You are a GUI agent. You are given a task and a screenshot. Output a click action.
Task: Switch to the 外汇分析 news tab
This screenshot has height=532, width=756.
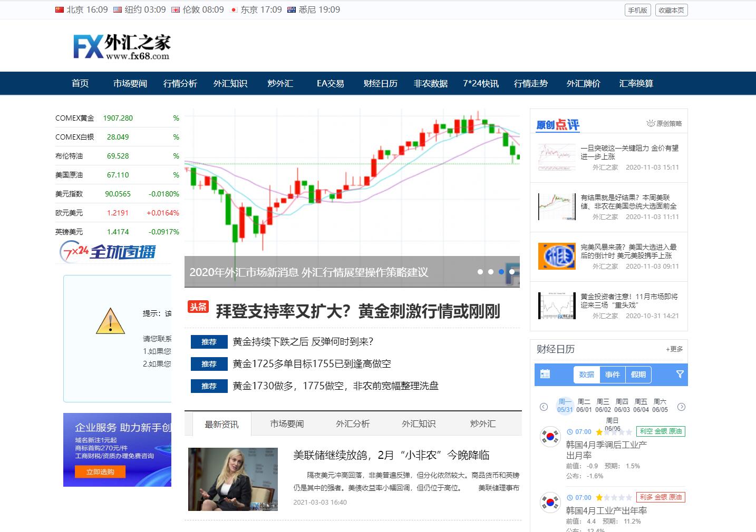point(353,423)
